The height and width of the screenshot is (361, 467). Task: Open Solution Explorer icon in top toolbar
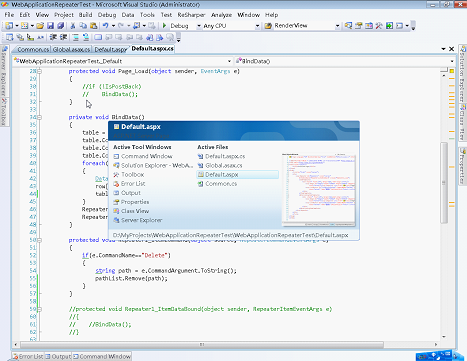tap(348, 26)
